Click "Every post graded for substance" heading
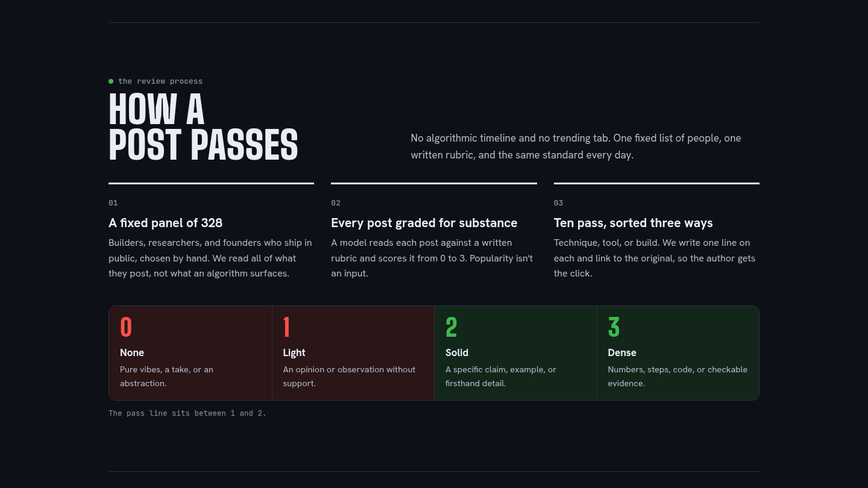Image resolution: width=868 pixels, height=488 pixels. click(x=424, y=223)
